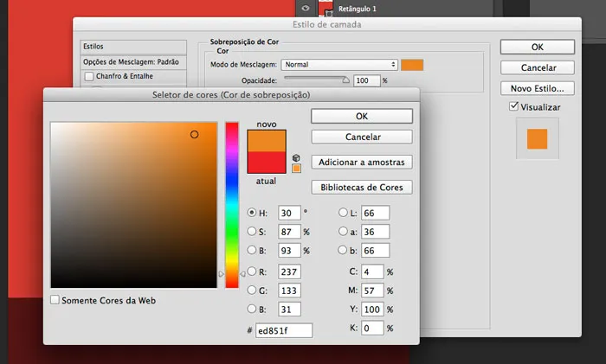Select the R red radio button
606x364 pixels.
(x=252, y=271)
